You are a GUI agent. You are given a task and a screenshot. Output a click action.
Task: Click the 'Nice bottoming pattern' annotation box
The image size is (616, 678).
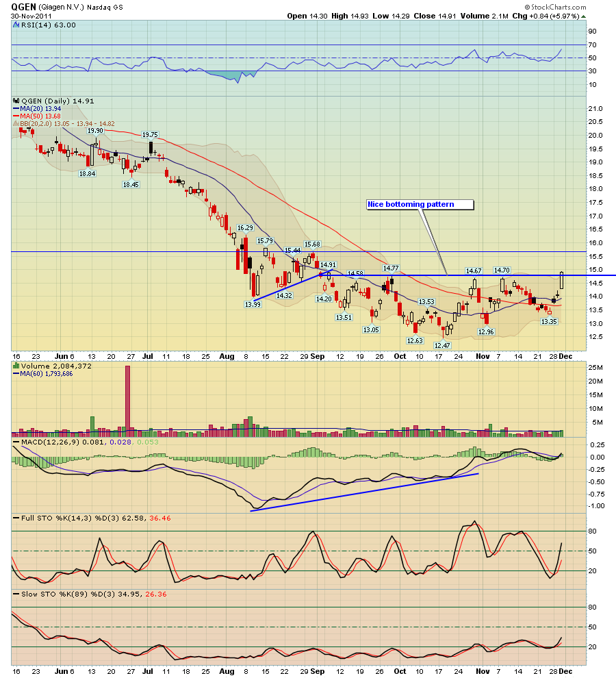point(420,205)
